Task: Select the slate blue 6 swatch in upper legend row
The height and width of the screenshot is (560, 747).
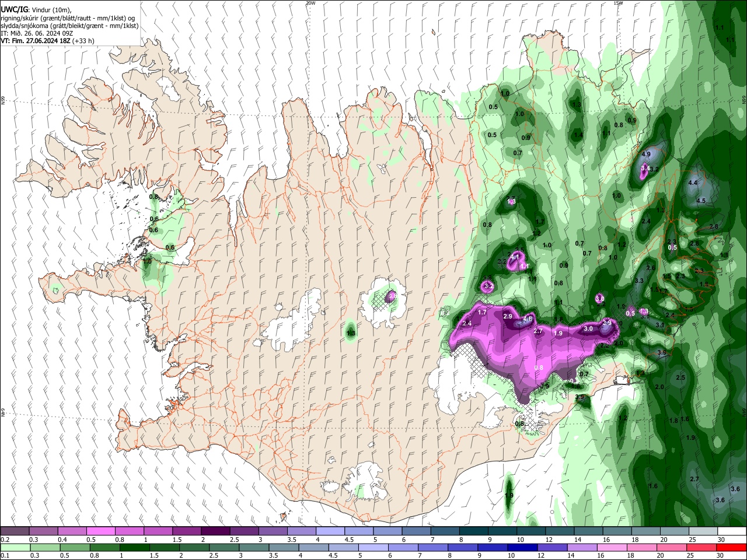Action: pyautogui.click(x=416, y=531)
